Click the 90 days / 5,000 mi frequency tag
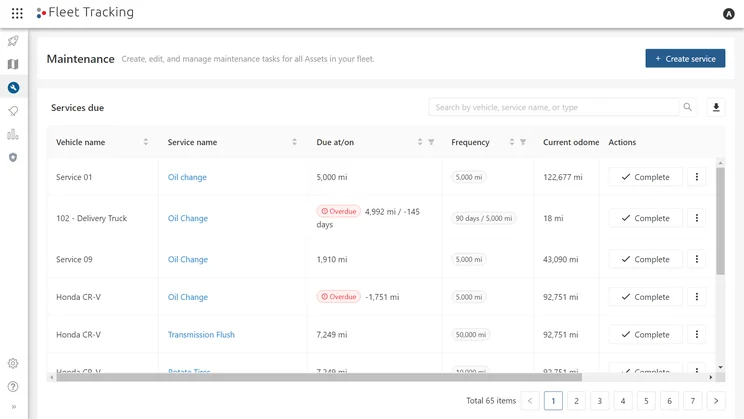 coord(484,218)
